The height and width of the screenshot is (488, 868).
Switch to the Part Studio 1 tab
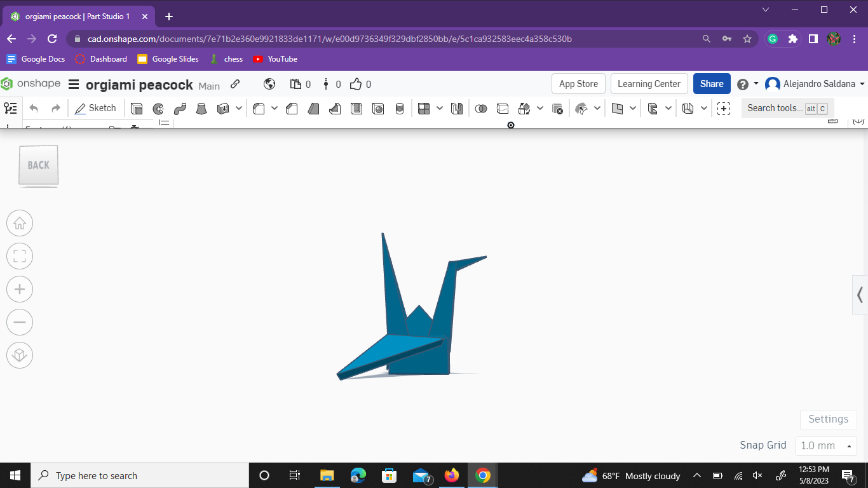pyautogui.click(x=76, y=16)
